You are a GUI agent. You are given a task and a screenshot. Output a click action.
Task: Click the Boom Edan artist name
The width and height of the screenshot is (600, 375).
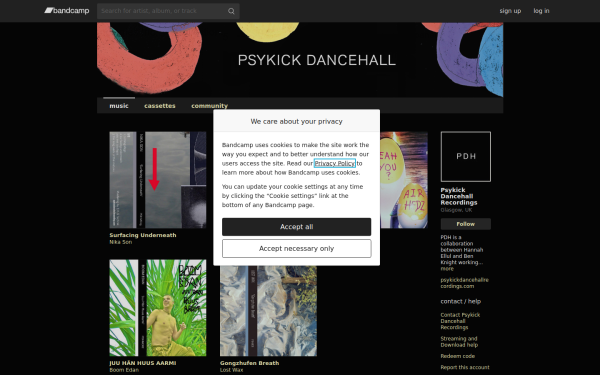124,370
